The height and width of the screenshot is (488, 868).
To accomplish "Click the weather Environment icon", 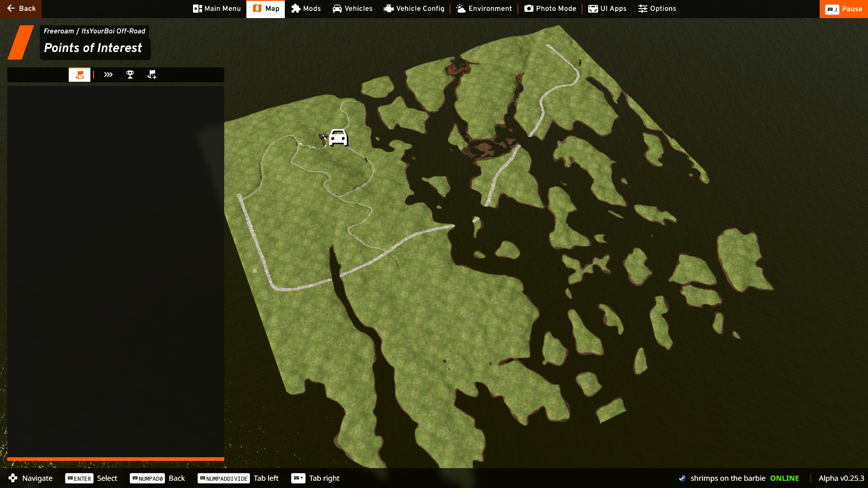I will [461, 9].
